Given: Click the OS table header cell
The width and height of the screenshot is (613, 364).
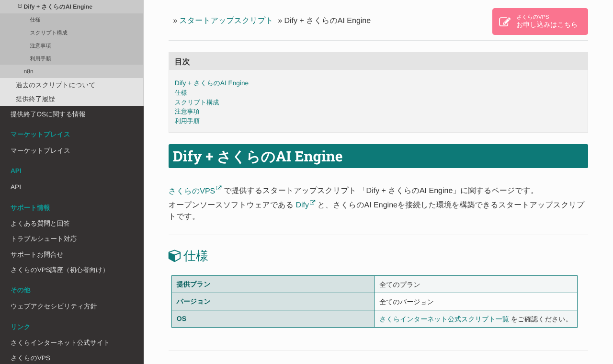Looking at the screenshot, I should pyautogui.click(x=273, y=319).
